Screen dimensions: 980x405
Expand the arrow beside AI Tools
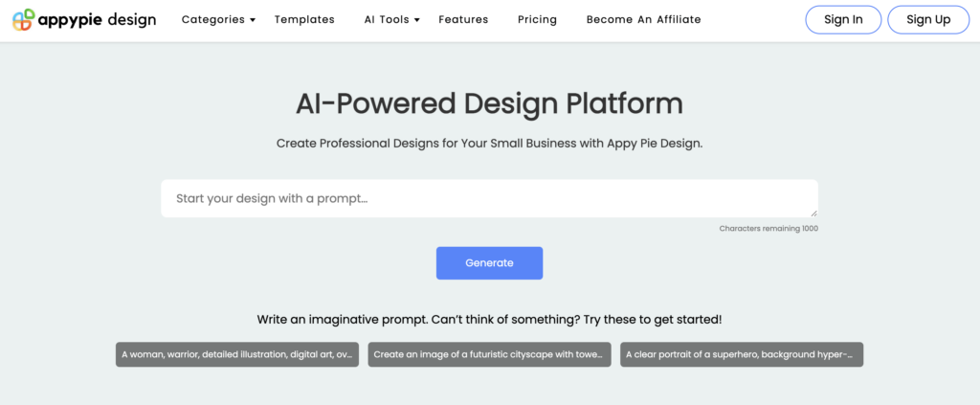[x=417, y=20]
